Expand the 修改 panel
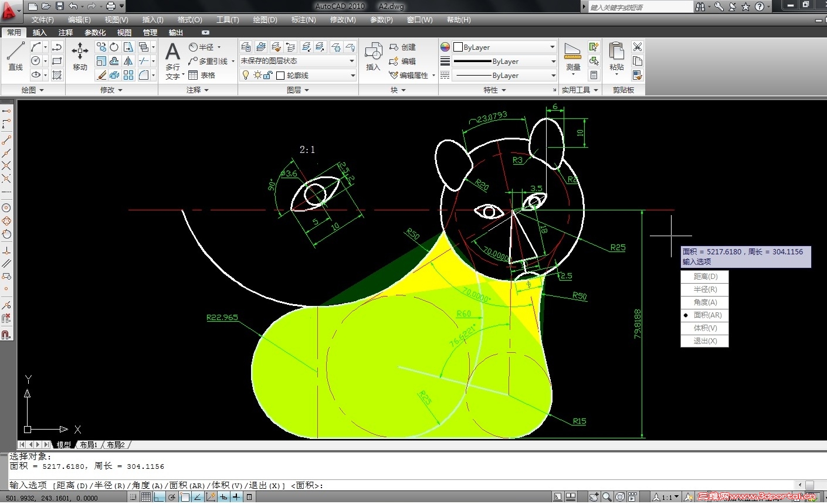Image resolution: width=827 pixels, height=504 pixels. pos(111,90)
